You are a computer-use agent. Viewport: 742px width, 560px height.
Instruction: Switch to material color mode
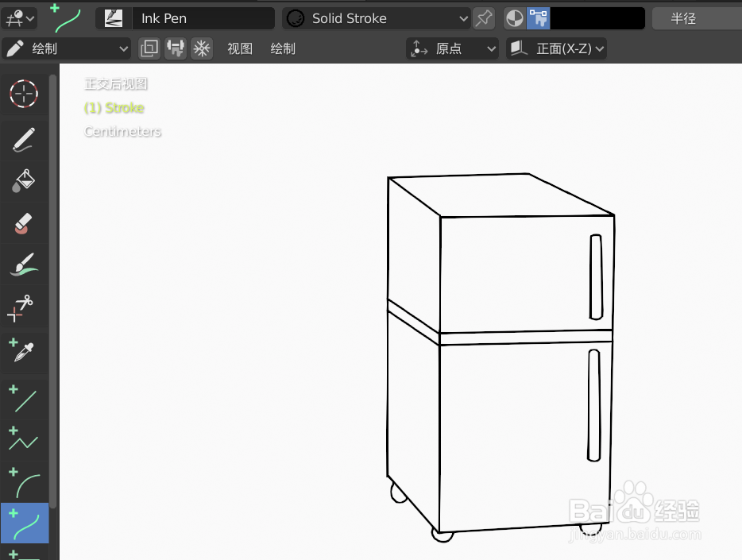tap(515, 18)
